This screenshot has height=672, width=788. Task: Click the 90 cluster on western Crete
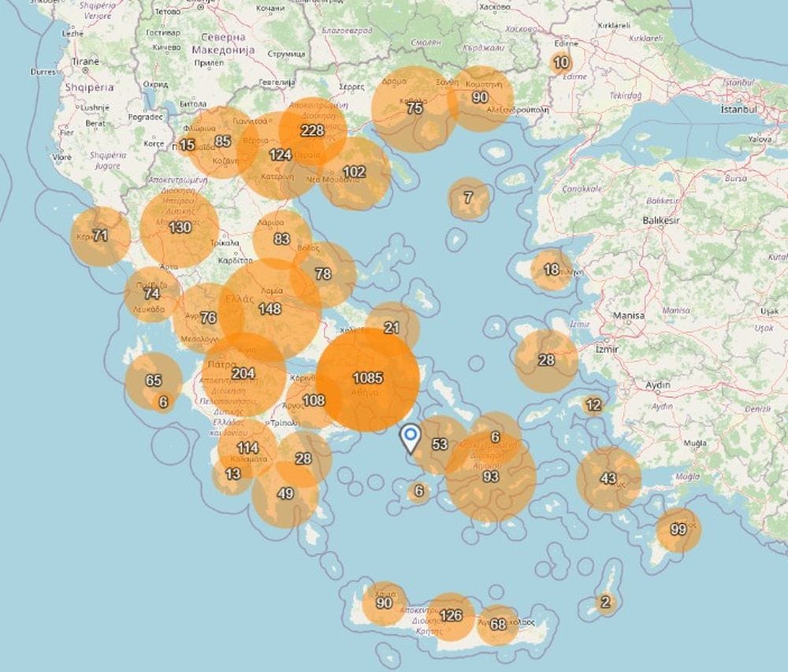point(384,603)
